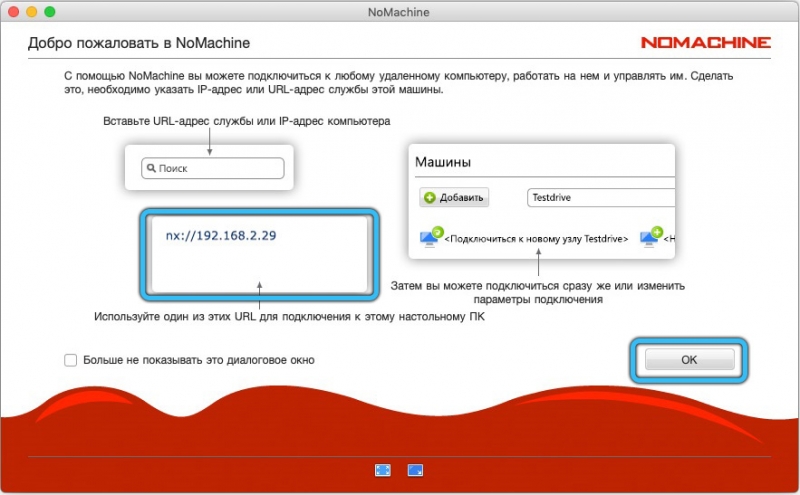Click 'Добро пожаловать в NoMachine' heading

139,43
